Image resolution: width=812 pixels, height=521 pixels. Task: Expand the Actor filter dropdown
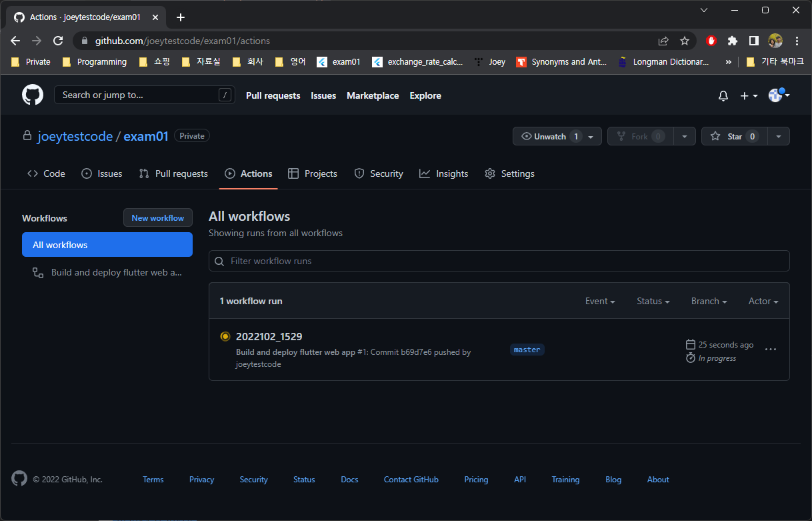point(763,301)
